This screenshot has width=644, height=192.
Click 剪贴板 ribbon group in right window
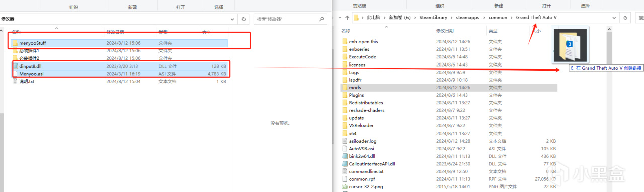(359, 5)
